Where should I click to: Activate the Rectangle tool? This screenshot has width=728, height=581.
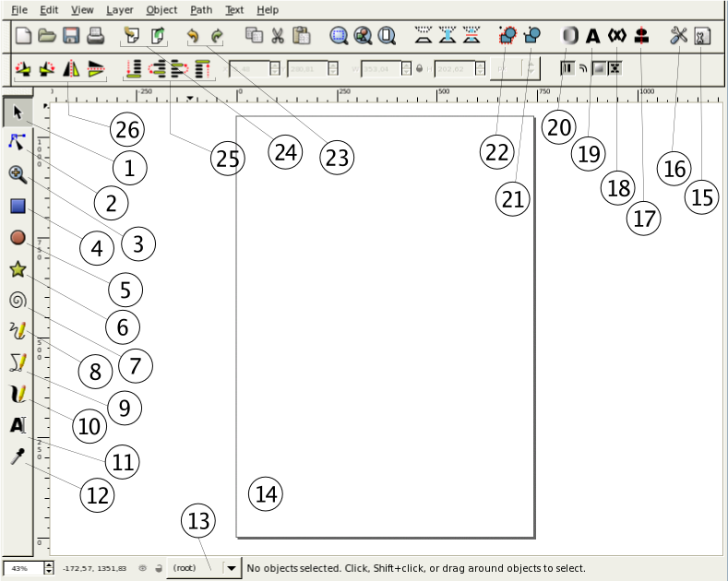pyautogui.click(x=17, y=206)
